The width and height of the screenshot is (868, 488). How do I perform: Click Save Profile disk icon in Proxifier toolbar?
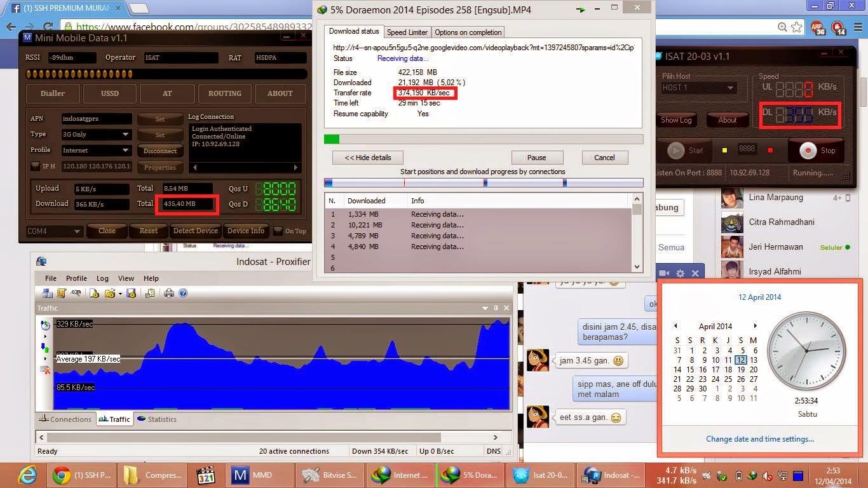pyautogui.click(x=131, y=293)
